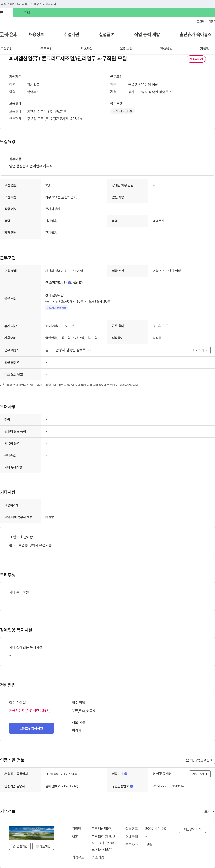Jump to 기업정보 section tab
Image resolution: width=215 pixels, height=868 pixels.
(206, 49)
